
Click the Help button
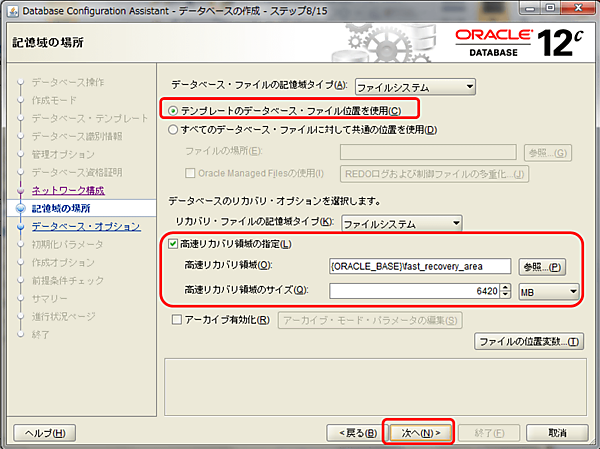[x=45, y=433]
